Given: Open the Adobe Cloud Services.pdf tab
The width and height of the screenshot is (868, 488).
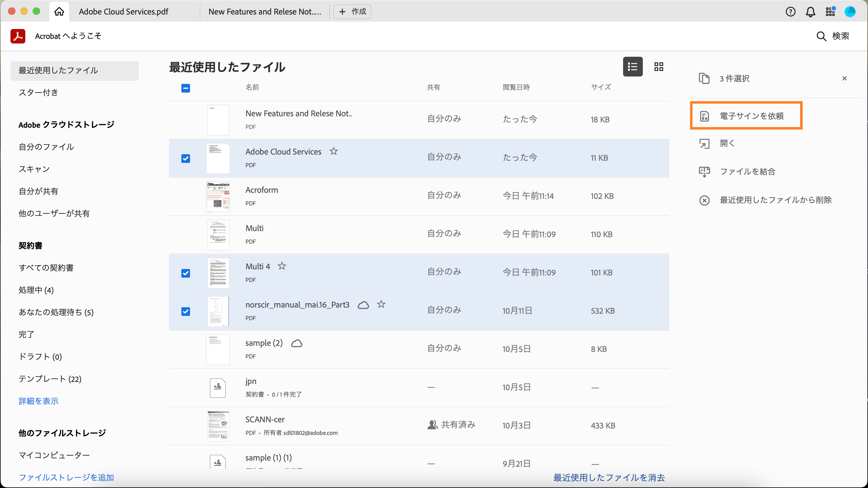Looking at the screenshot, I should coord(123,11).
